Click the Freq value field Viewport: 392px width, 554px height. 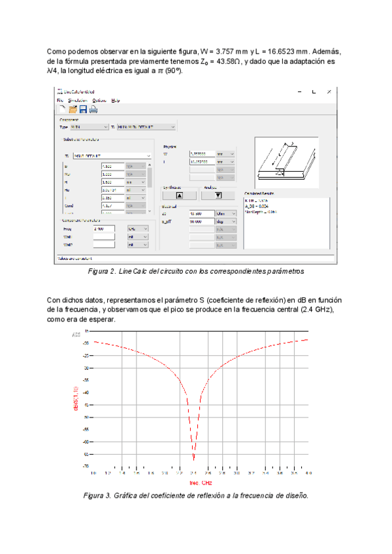pos(104,229)
